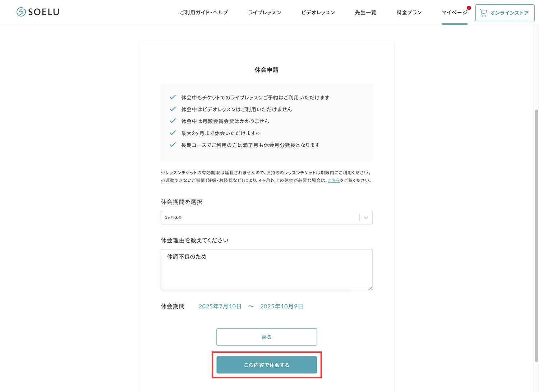The image size is (539, 392).
Task: Open the 3ヶ月休会 period dropdown
Action: (267, 218)
